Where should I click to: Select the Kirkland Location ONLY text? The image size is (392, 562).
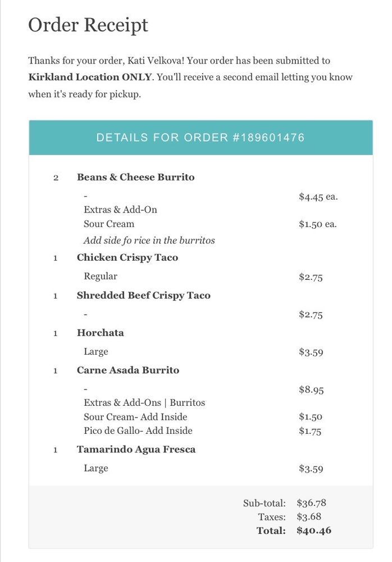tap(89, 77)
